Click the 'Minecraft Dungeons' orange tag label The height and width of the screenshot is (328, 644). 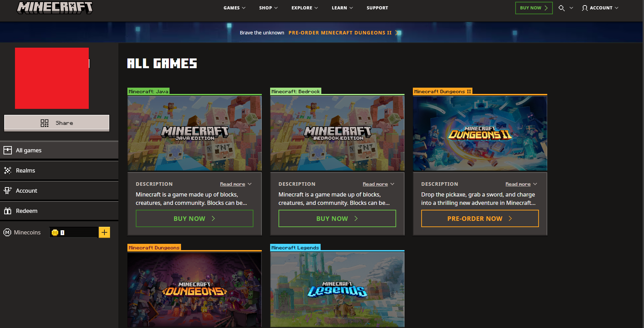[154, 248]
